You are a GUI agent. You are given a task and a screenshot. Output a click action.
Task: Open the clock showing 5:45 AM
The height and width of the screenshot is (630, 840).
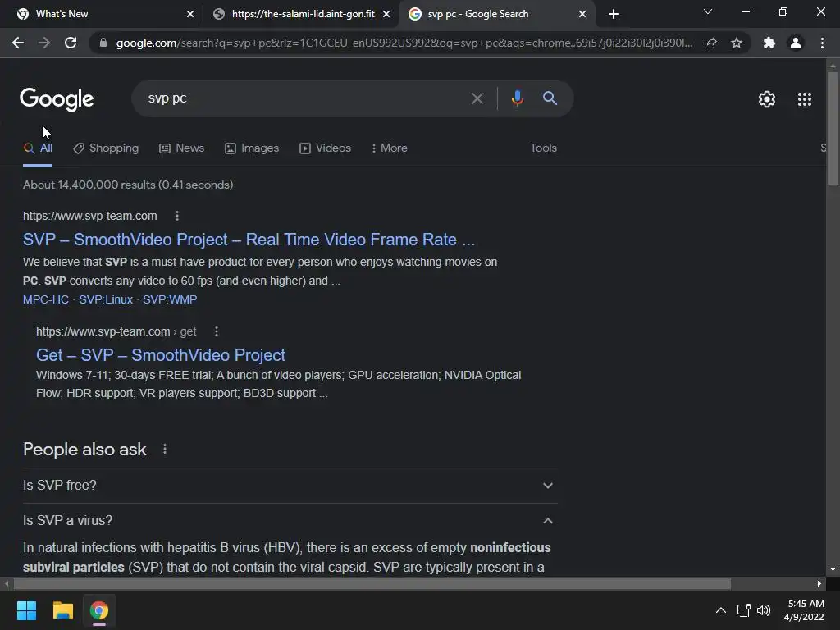pyautogui.click(x=804, y=610)
